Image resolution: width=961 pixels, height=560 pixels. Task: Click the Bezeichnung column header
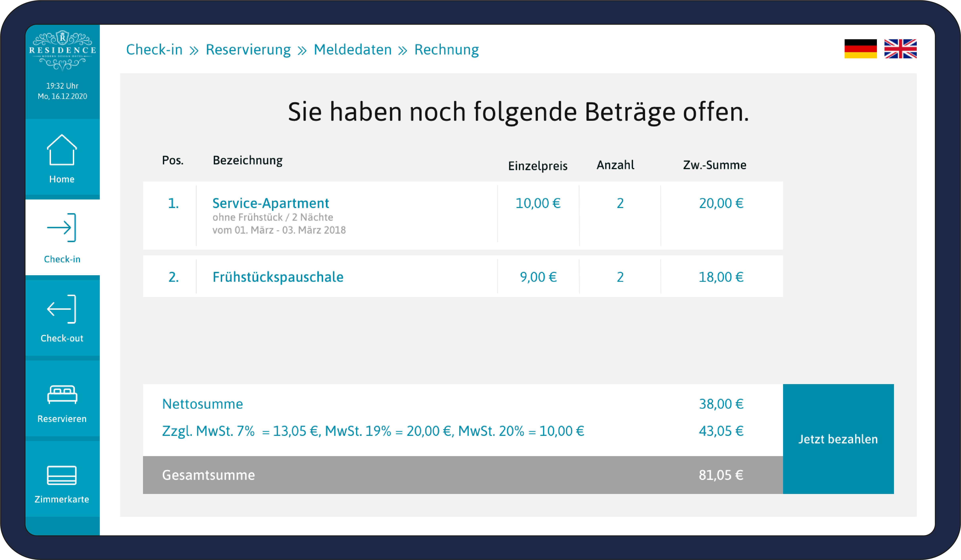(x=248, y=160)
